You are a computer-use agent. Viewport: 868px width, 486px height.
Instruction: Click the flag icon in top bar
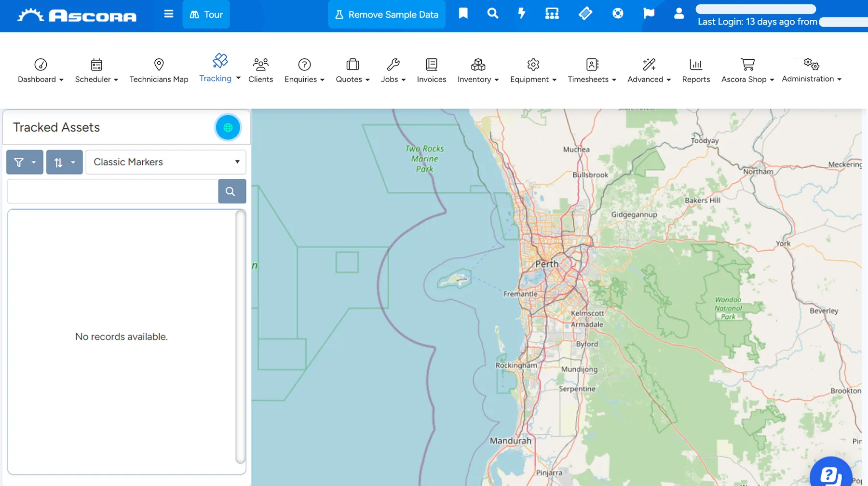click(649, 13)
